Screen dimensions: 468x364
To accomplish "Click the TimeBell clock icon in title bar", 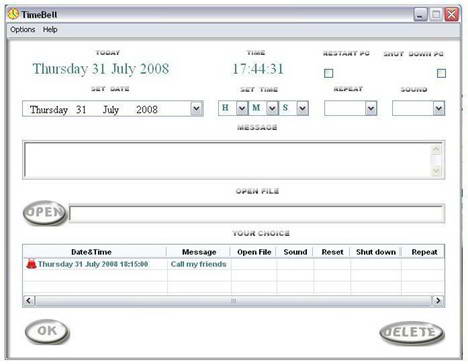I will (x=13, y=14).
